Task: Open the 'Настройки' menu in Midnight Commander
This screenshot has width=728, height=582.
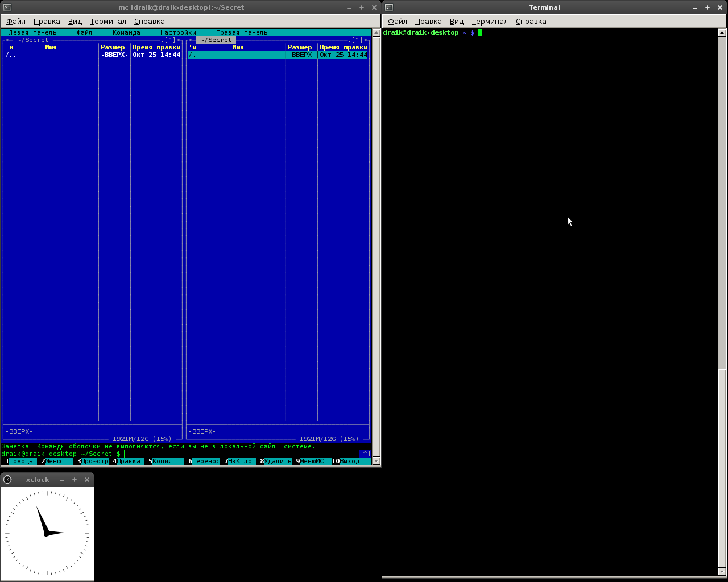Action: tap(178, 33)
